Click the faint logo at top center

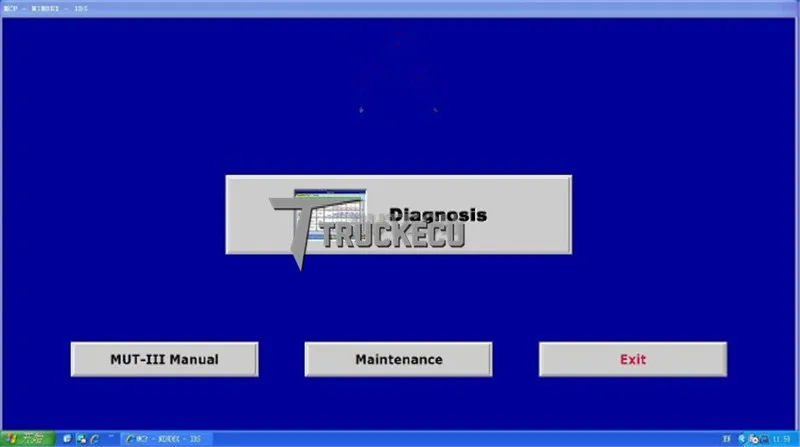[398, 74]
